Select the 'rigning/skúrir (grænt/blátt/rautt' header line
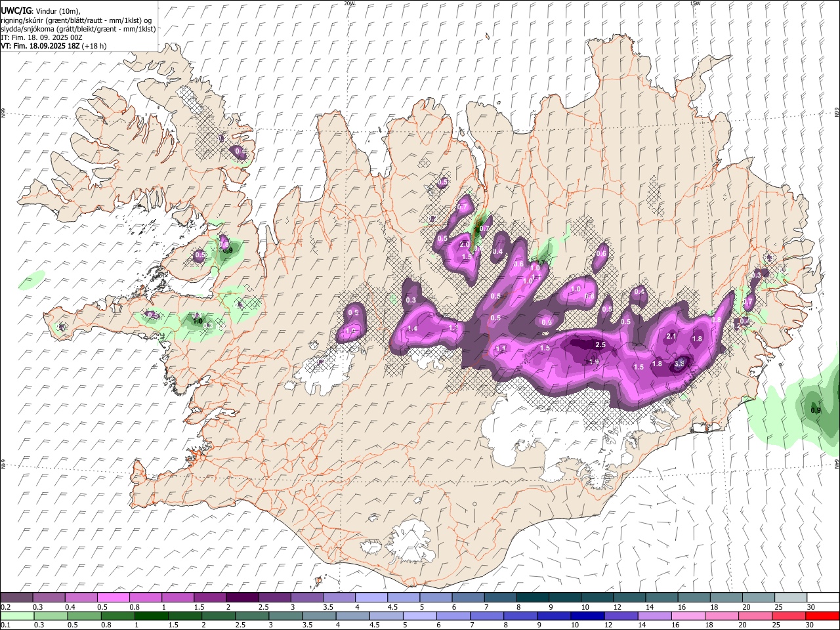The image size is (840, 630). point(76,20)
